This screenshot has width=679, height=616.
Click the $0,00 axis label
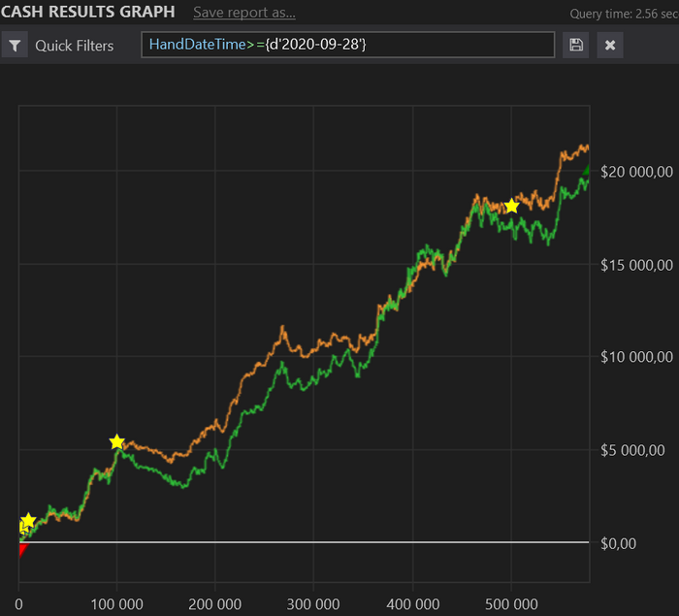click(619, 543)
